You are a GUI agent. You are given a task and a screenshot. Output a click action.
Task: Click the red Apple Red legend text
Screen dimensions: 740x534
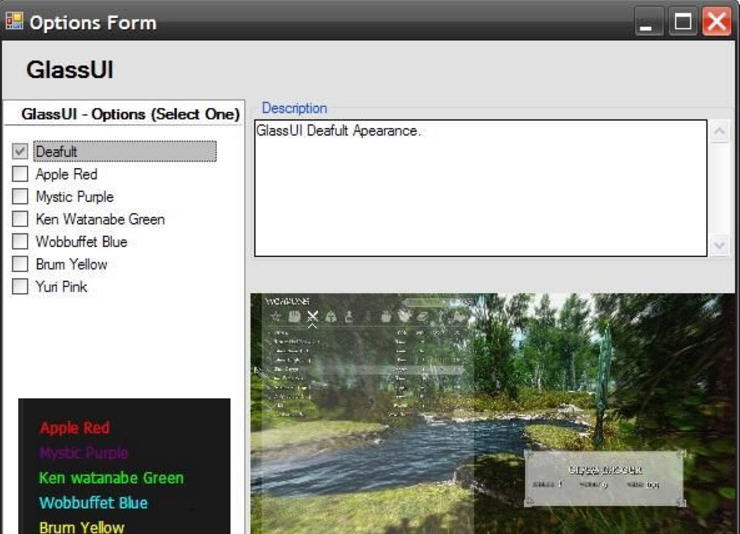click(75, 428)
